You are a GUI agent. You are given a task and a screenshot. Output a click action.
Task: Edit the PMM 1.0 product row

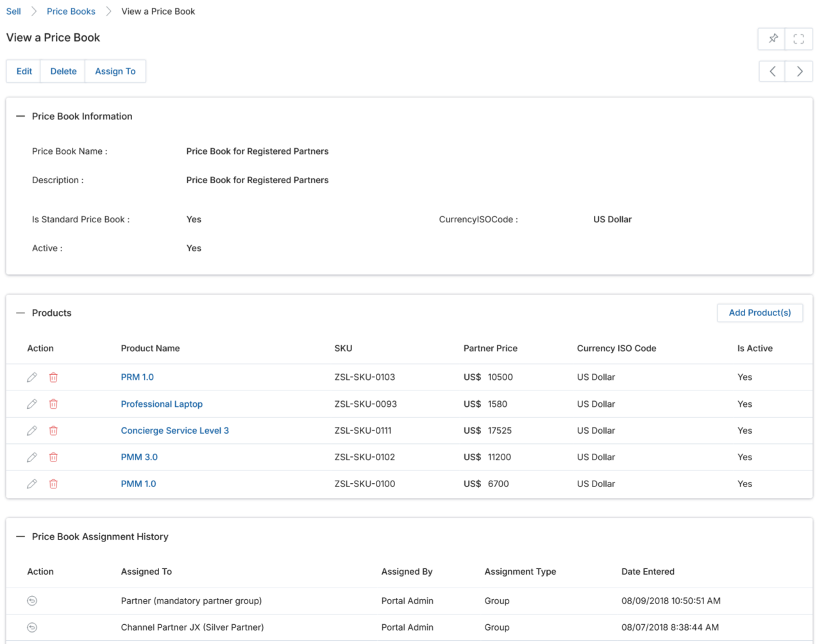[32, 484]
